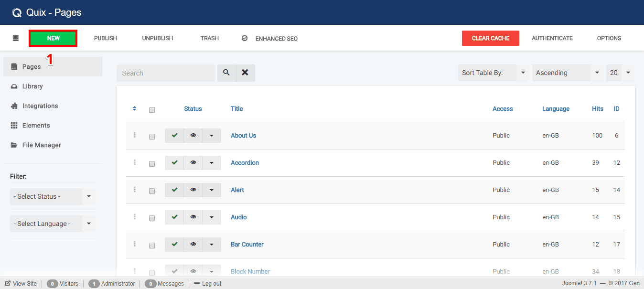Click the search magnifier button
This screenshot has width=644, height=289.
(226, 73)
